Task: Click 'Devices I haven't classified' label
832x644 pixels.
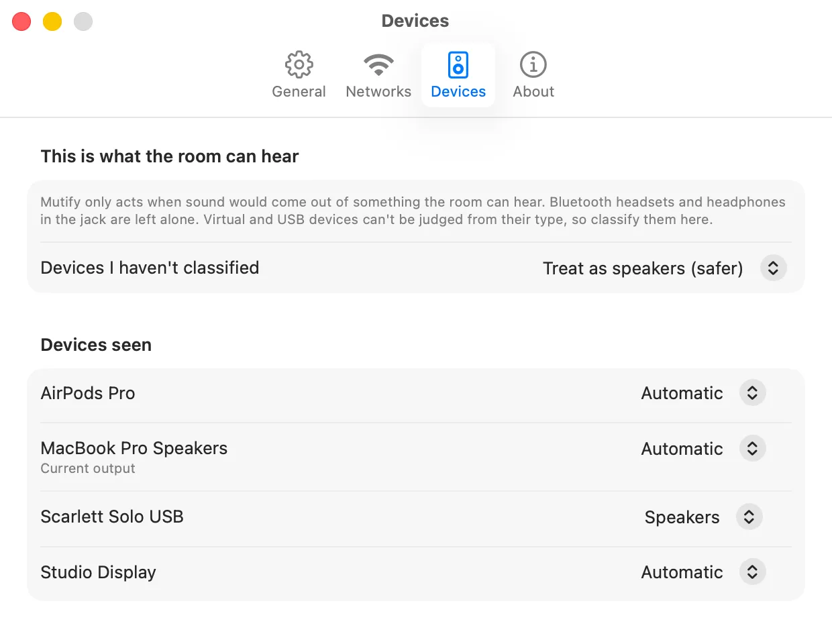Action: pos(150,268)
